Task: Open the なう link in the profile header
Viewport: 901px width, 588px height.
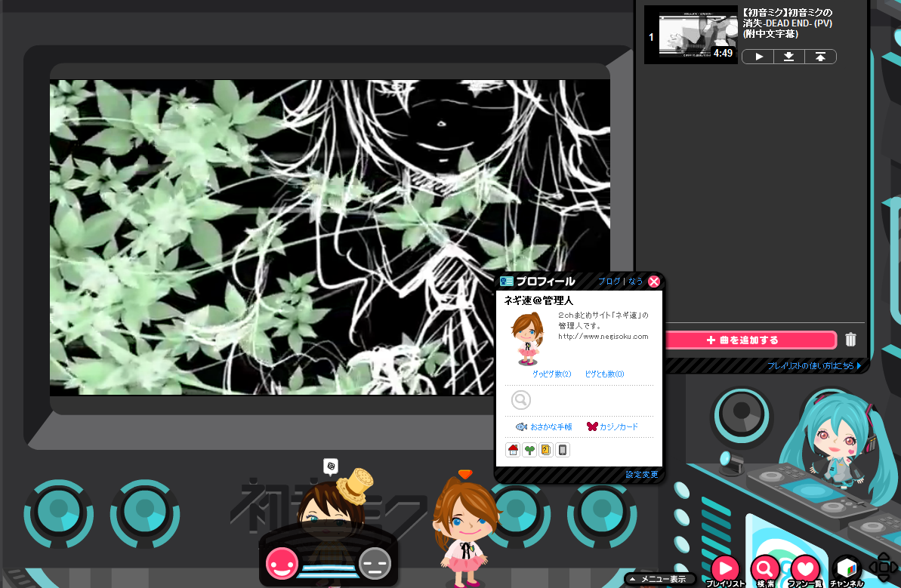Action: tap(635, 282)
